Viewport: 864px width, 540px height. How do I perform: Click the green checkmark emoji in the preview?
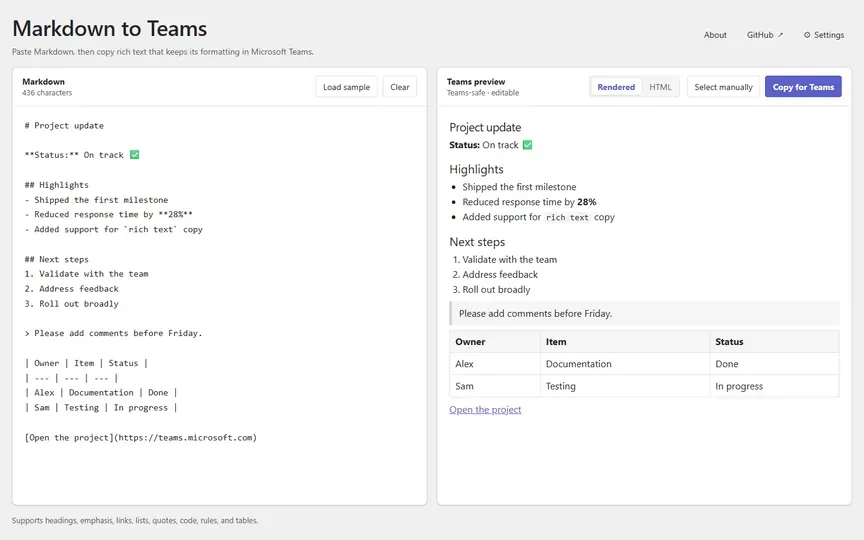[x=527, y=145]
